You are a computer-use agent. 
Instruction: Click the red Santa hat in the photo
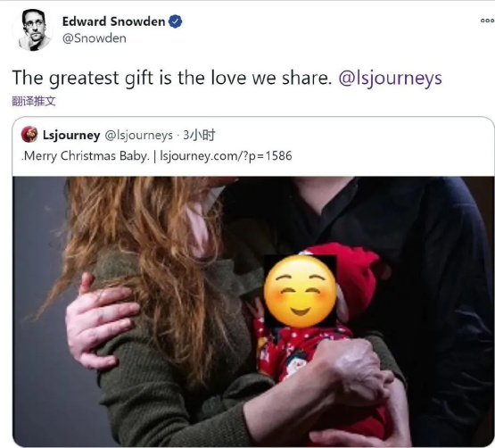353,275
